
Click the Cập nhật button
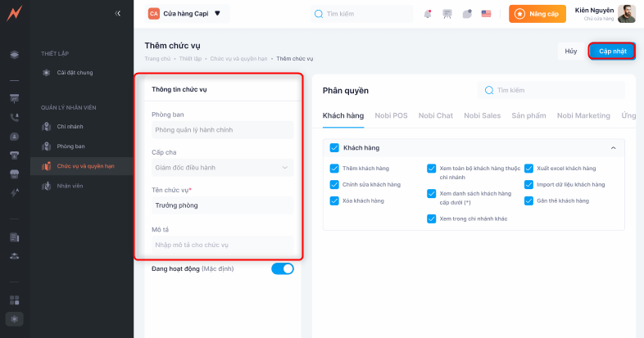tap(612, 51)
